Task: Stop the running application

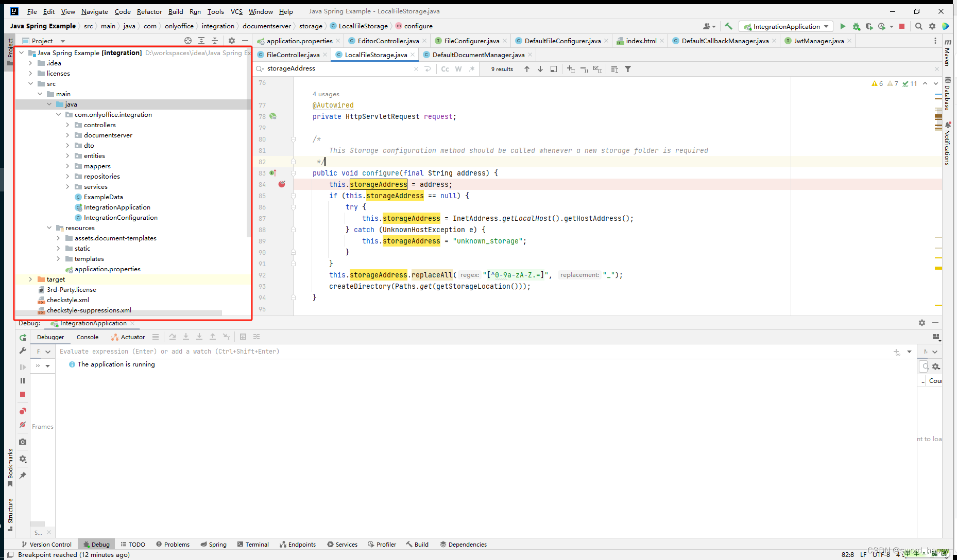Action: pyautogui.click(x=902, y=26)
